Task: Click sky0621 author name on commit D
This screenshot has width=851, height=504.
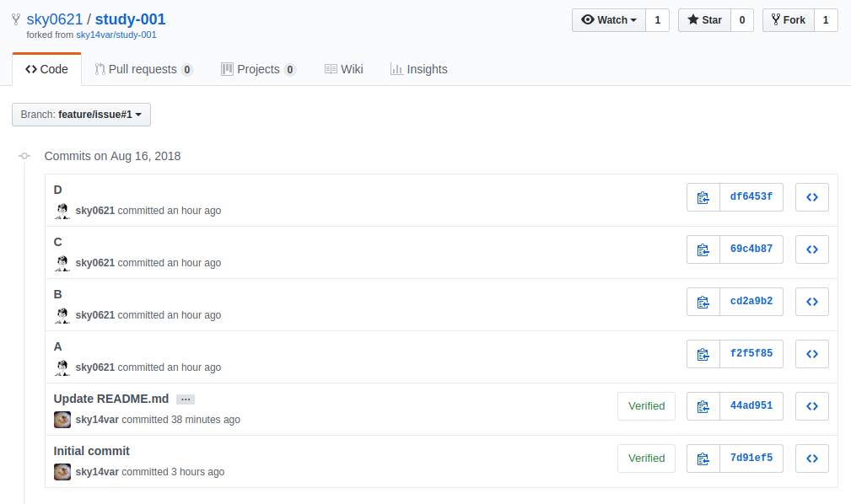Action: [95, 211]
